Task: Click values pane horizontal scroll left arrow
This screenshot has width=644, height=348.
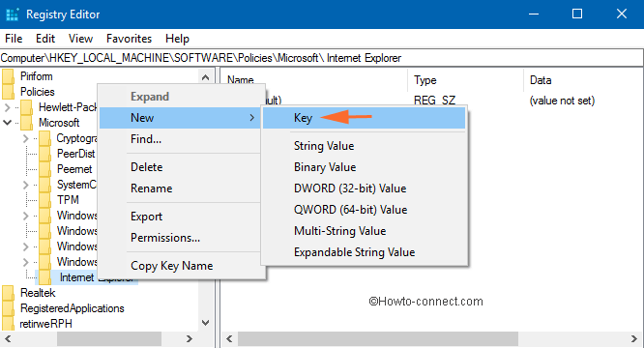Action: point(229,339)
